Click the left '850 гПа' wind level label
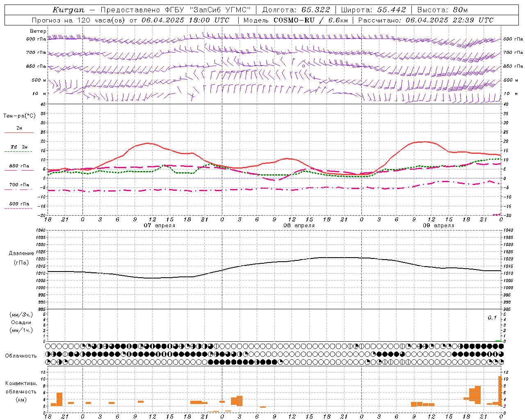Image resolution: width=525 pixels, height=420 pixels. click(x=36, y=66)
